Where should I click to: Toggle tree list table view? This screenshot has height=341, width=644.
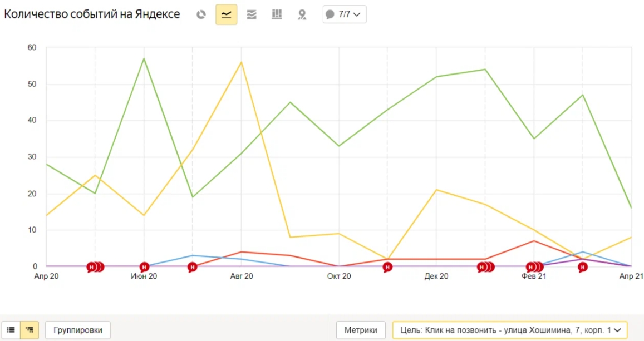30,330
